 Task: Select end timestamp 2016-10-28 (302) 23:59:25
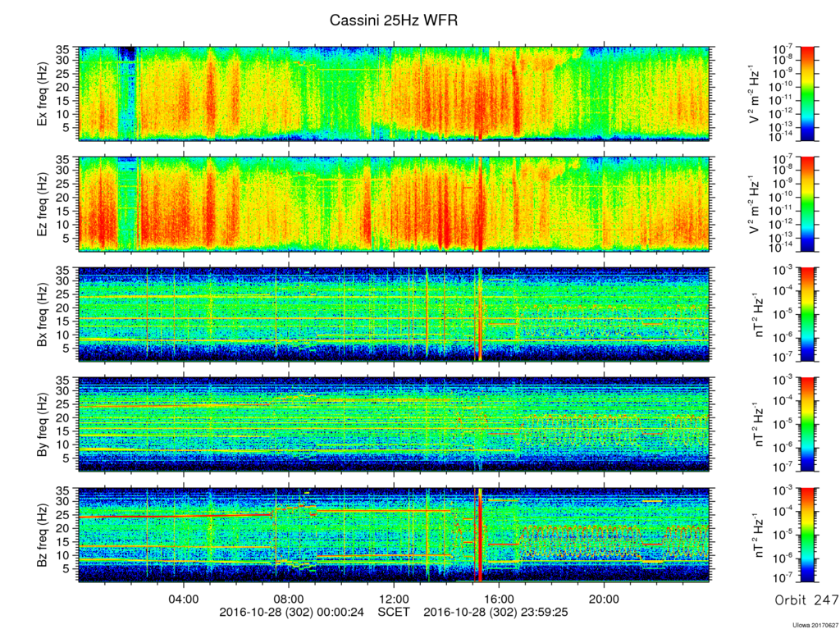click(495, 612)
